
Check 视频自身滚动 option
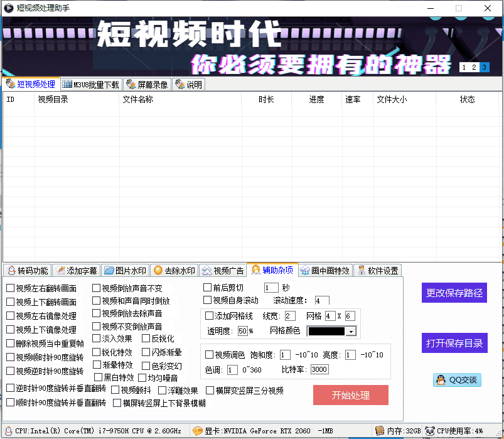click(x=207, y=300)
